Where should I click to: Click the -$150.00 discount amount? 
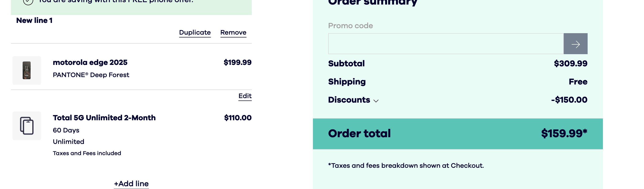(x=569, y=100)
